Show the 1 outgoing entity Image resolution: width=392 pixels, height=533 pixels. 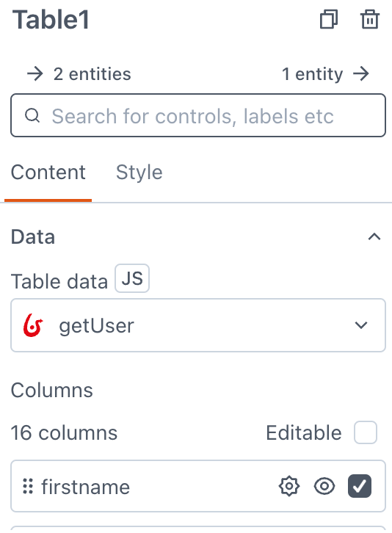(326, 73)
